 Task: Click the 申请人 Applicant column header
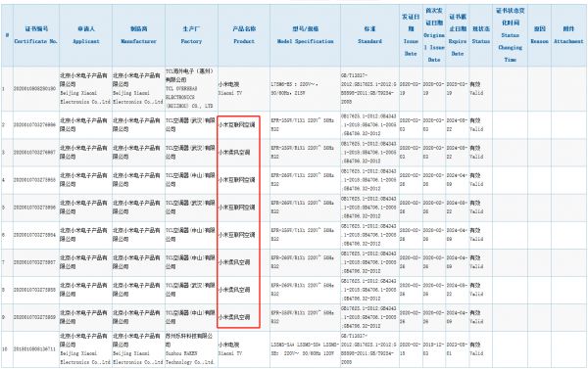tap(86, 35)
